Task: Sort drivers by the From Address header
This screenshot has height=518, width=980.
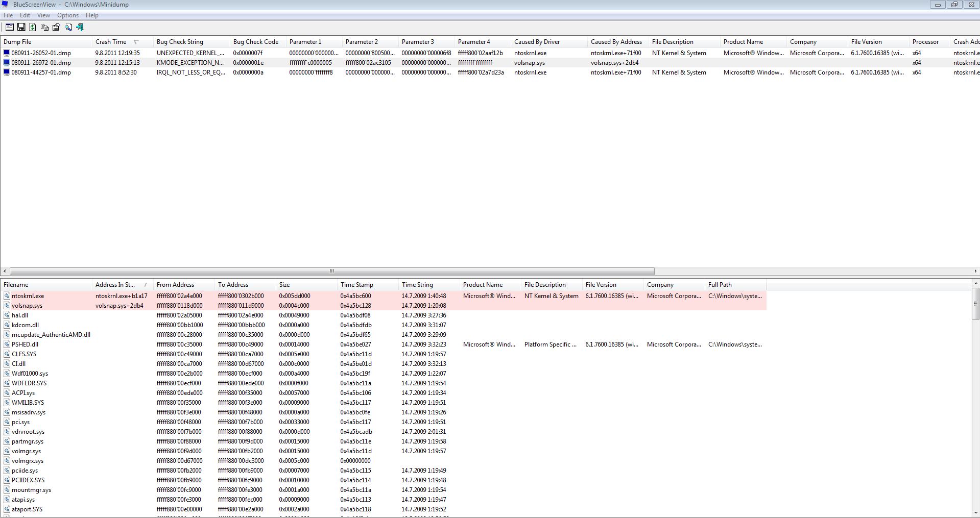Action: 184,285
